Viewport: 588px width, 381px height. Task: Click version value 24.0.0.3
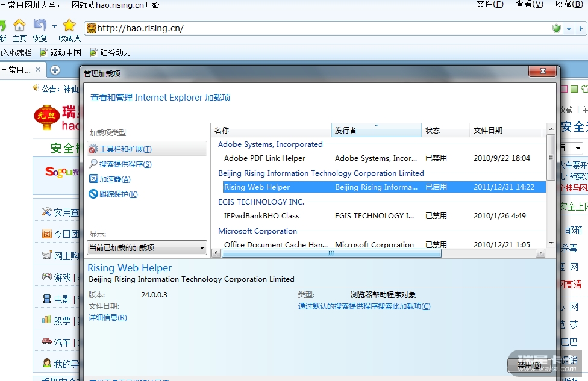[154, 295]
